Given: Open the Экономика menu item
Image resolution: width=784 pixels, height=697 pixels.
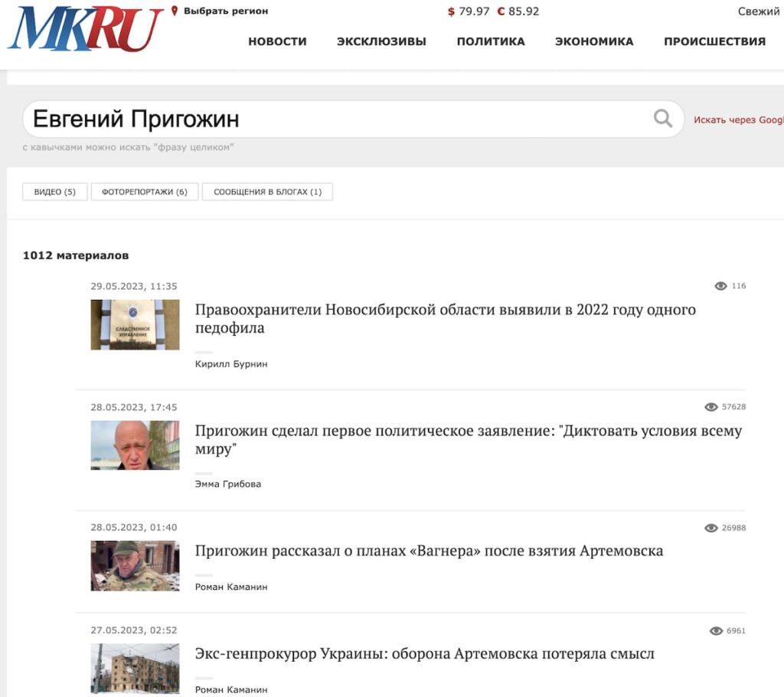Looking at the screenshot, I should pos(594,41).
